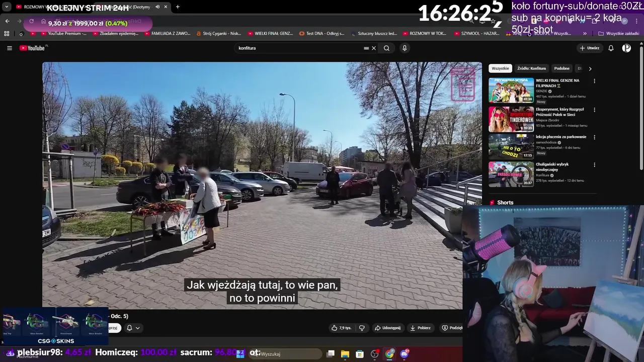Show more filter chips with right arrow
This screenshot has width=644, height=362.
(590, 68)
